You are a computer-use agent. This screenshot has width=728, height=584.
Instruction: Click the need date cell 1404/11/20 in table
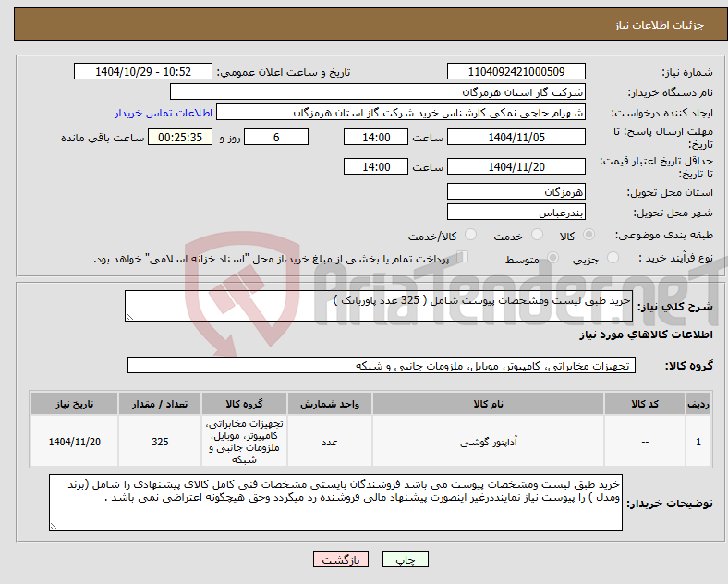(x=74, y=442)
